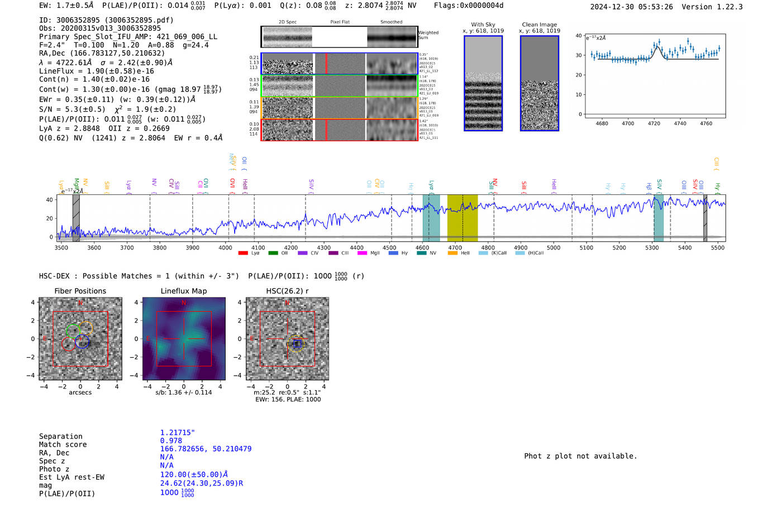
Task: Select the orange-bordered 2D fiber spectrum row
Action: pyautogui.click(x=340, y=108)
